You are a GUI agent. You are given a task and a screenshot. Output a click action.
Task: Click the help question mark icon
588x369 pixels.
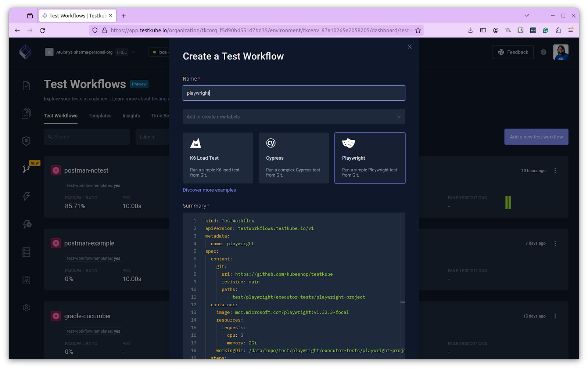[543, 52]
